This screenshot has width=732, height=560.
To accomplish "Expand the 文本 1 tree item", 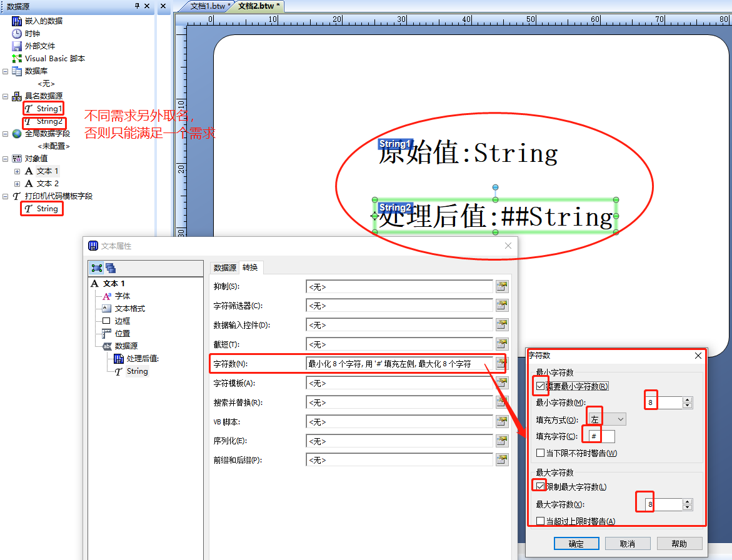I will (16, 171).
